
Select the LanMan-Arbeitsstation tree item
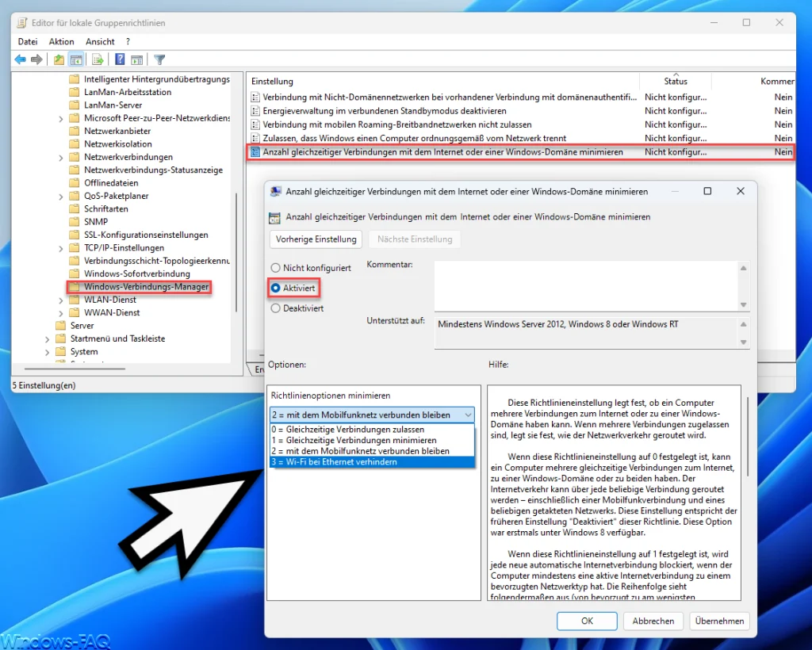[x=128, y=92]
